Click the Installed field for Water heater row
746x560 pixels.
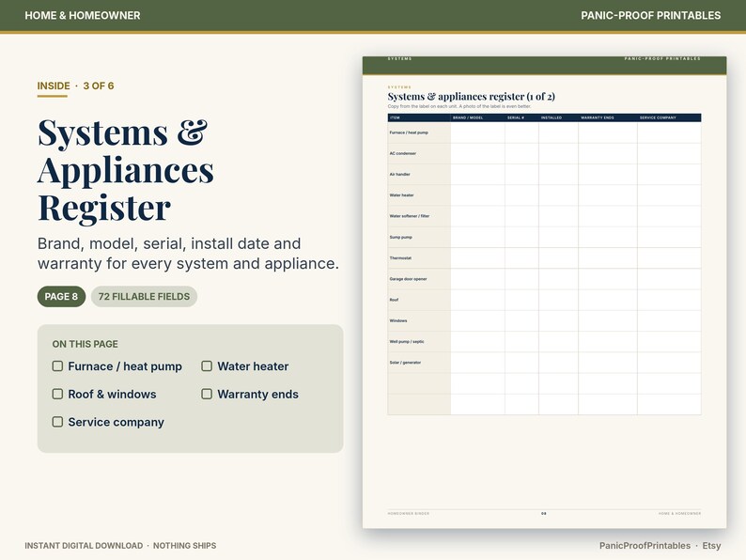[x=558, y=195]
